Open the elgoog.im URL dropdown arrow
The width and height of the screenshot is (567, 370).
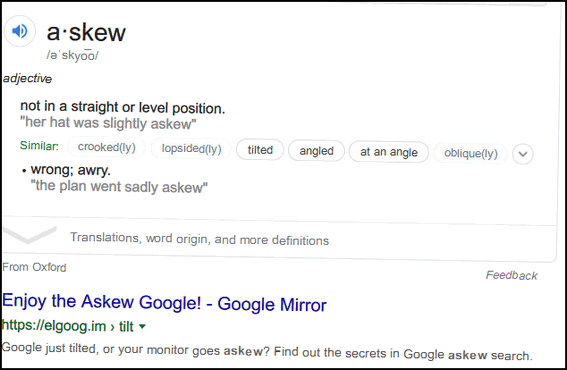point(142,327)
